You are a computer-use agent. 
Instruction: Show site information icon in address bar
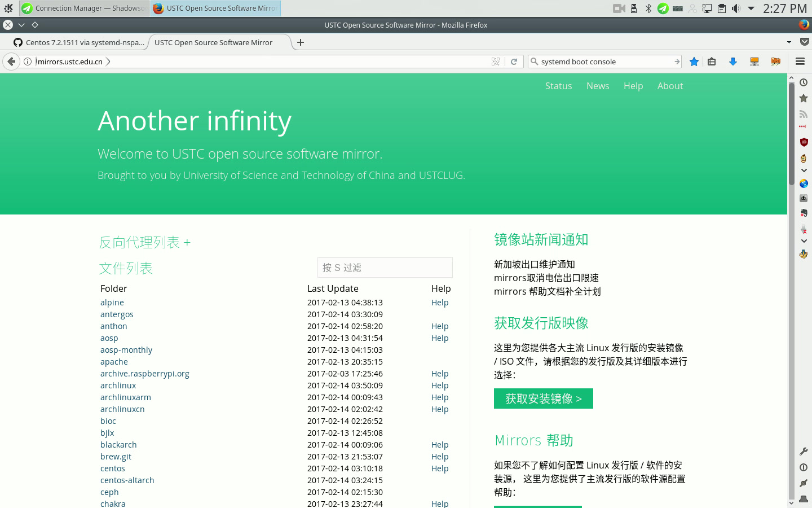point(28,62)
